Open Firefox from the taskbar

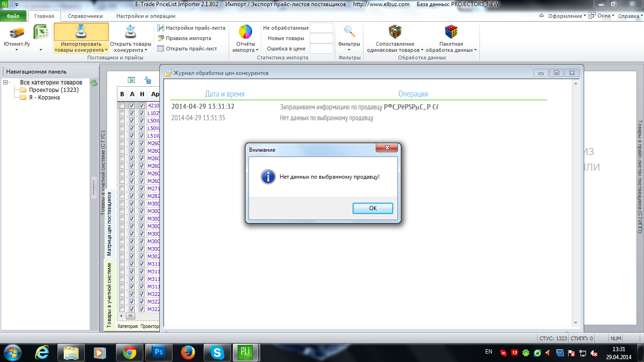tap(188, 352)
